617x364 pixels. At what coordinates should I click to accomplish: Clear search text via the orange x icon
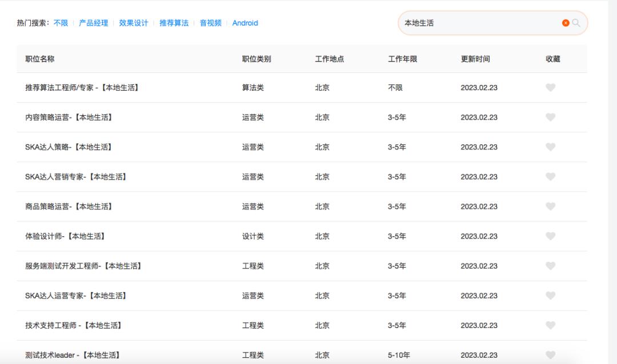[564, 23]
